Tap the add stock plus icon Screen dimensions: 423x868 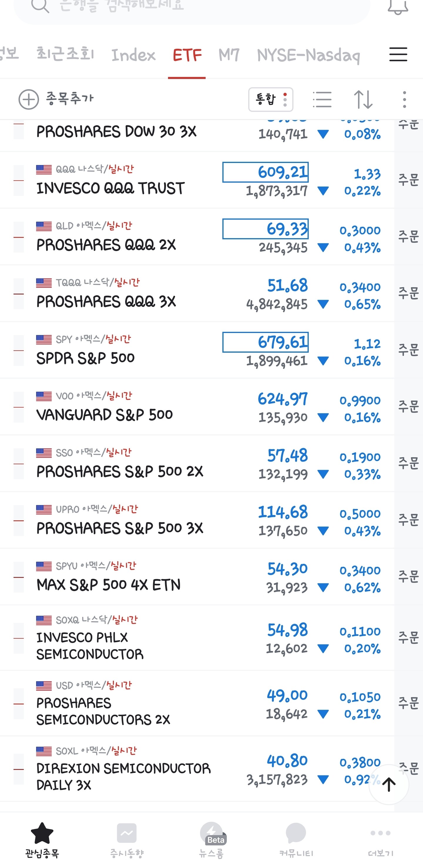(x=29, y=100)
